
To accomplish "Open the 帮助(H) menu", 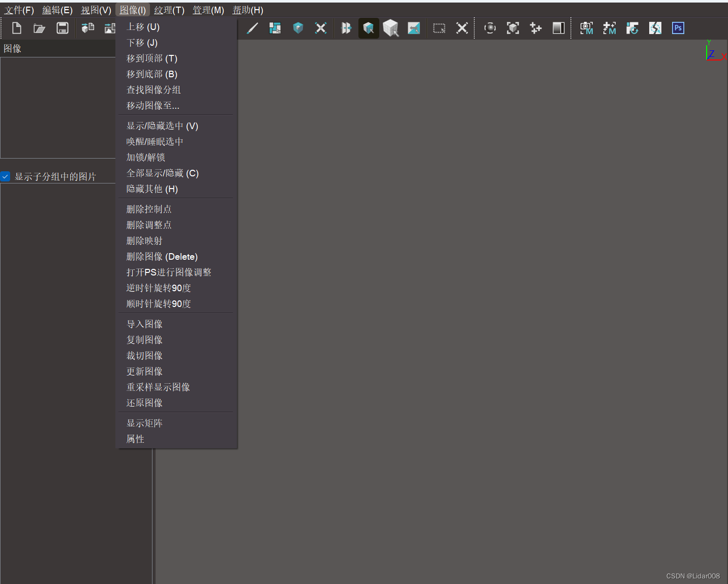I will pos(248,10).
